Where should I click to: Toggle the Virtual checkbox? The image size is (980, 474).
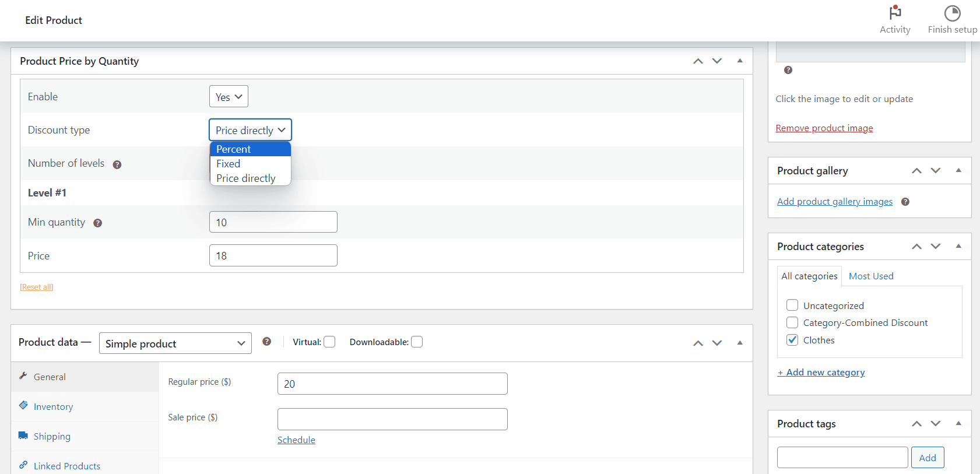coord(329,342)
